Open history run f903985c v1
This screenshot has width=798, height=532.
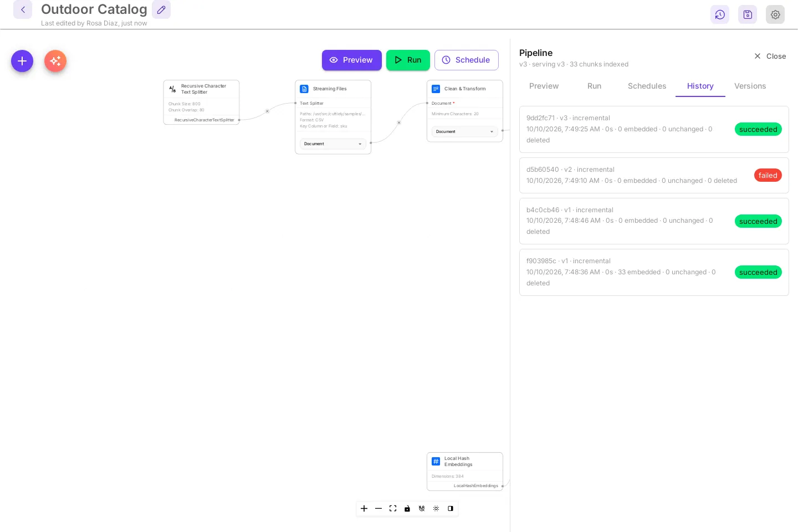654,272
